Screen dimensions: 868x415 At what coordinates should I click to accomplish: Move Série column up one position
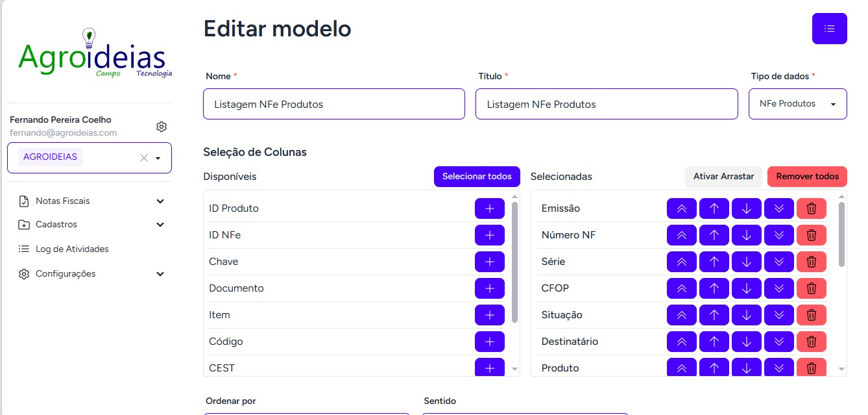(x=714, y=262)
